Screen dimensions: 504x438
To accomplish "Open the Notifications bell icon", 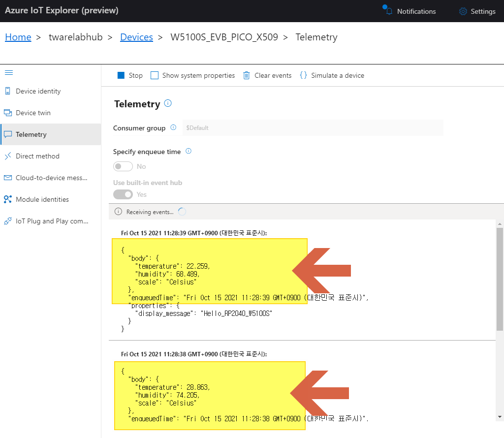I will click(x=389, y=11).
